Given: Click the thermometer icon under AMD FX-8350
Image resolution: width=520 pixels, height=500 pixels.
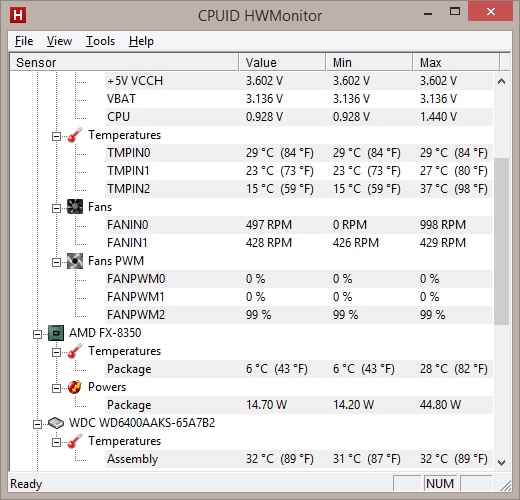Looking at the screenshot, I should tap(75, 351).
